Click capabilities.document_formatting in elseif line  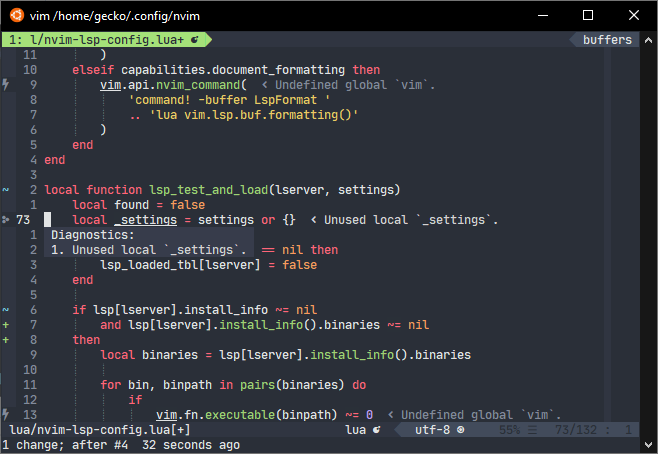coord(233,70)
